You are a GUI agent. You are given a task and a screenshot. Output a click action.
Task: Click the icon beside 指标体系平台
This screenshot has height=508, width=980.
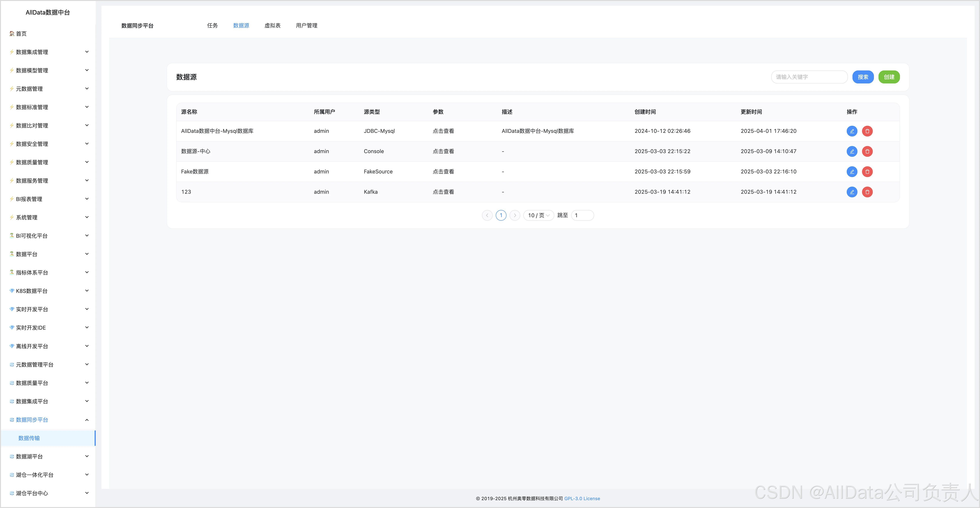(x=12, y=272)
